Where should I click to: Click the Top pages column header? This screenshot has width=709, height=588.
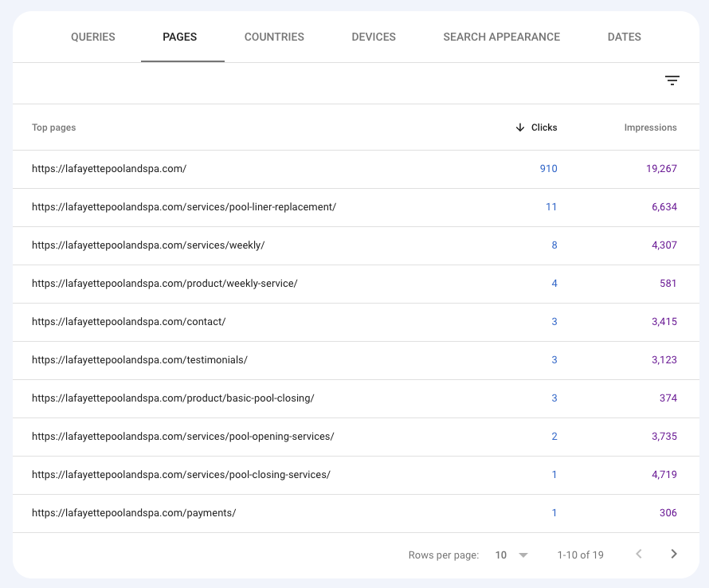click(x=54, y=127)
